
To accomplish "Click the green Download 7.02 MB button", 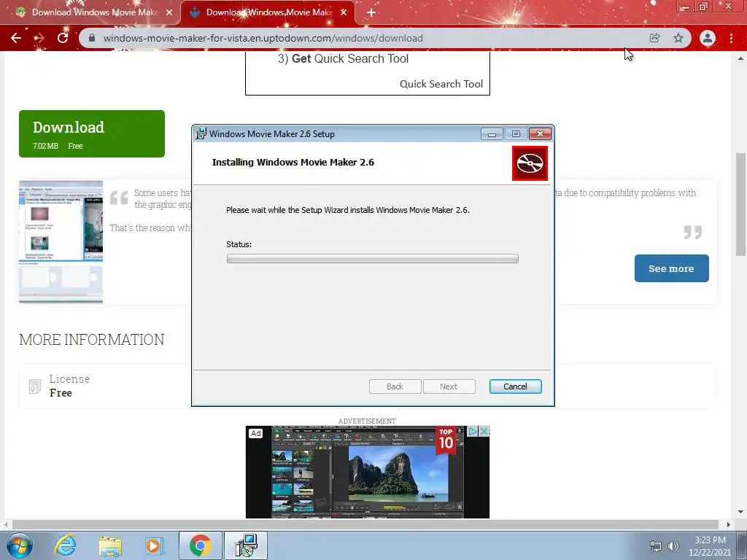I will (92, 134).
